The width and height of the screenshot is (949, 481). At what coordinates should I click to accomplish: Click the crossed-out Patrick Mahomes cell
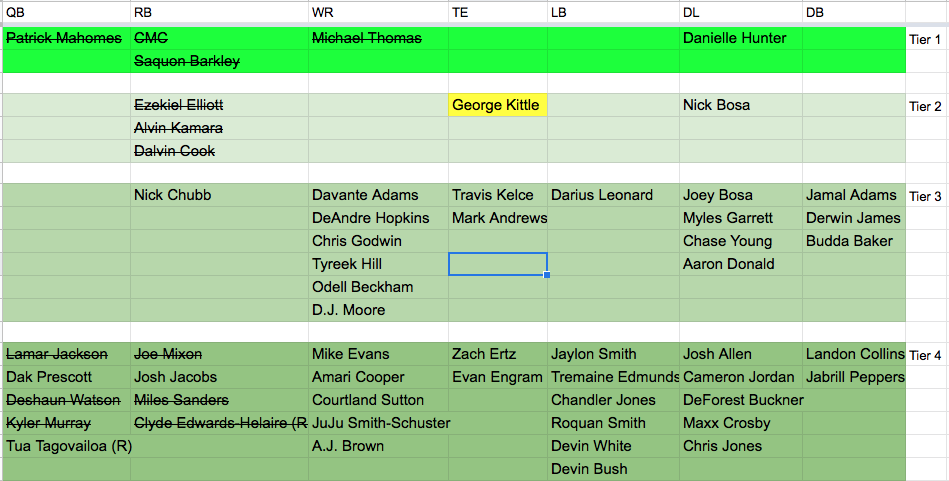pyautogui.click(x=66, y=38)
